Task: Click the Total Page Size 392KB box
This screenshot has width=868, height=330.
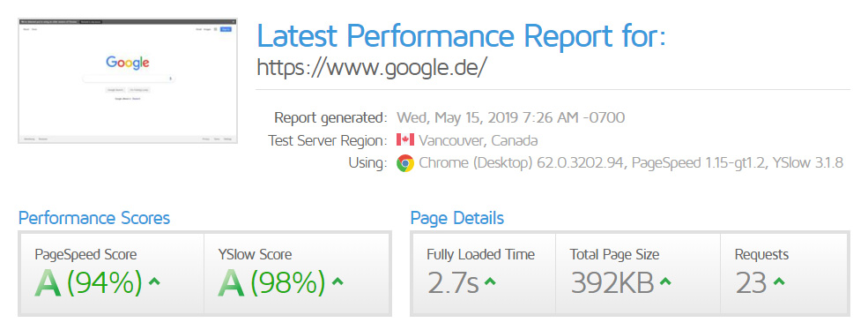Action: point(638,274)
